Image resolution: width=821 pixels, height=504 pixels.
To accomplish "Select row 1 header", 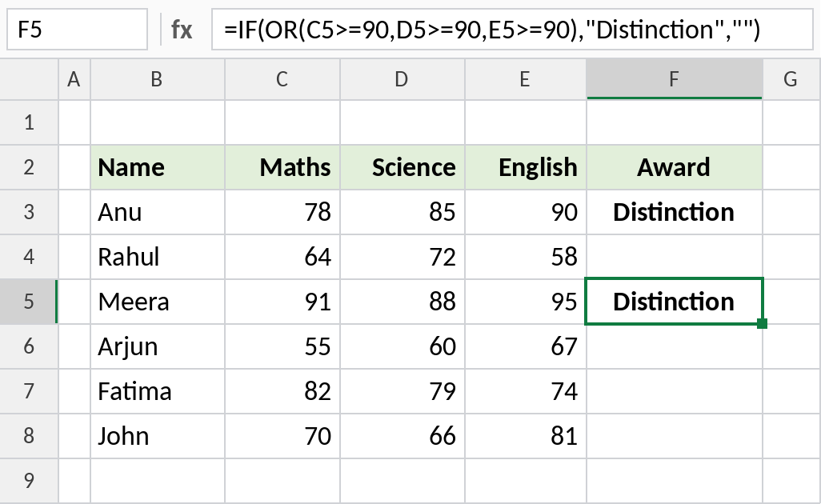I will [x=29, y=122].
